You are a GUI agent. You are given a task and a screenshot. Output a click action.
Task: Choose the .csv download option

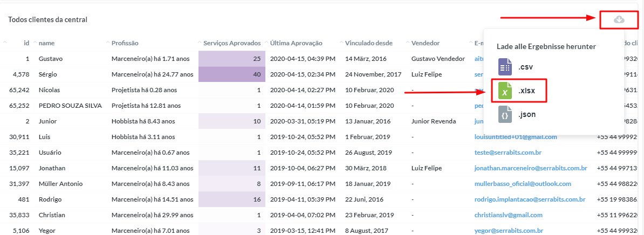coord(526,67)
